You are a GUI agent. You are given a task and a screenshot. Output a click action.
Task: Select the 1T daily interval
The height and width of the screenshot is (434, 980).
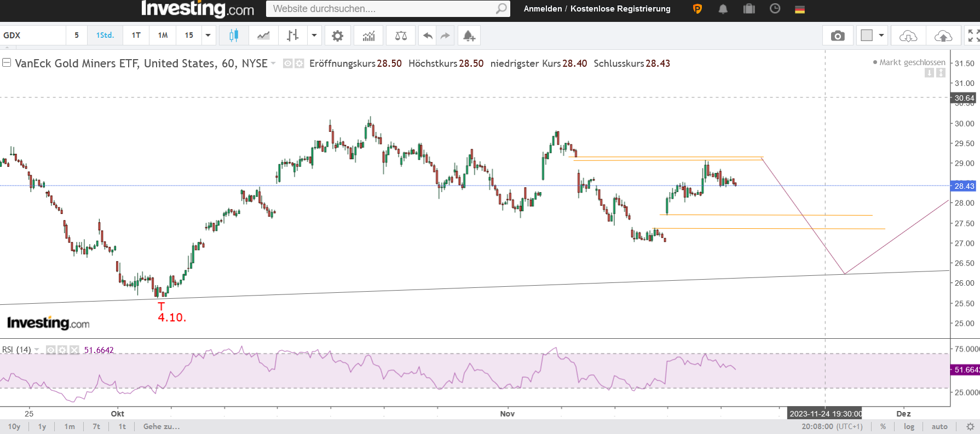[x=136, y=36]
